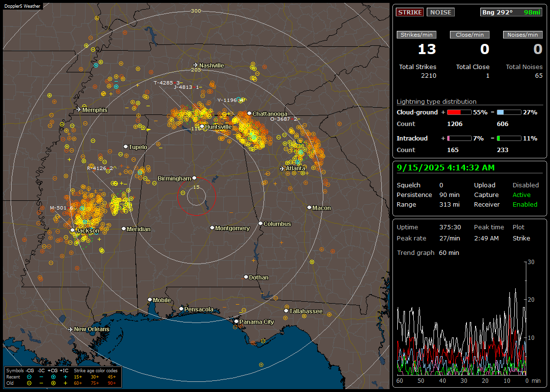This screenshot has height=392, width=550.
Task: Click the 15+ strike age color code
Action: click(x=78, y=377)
